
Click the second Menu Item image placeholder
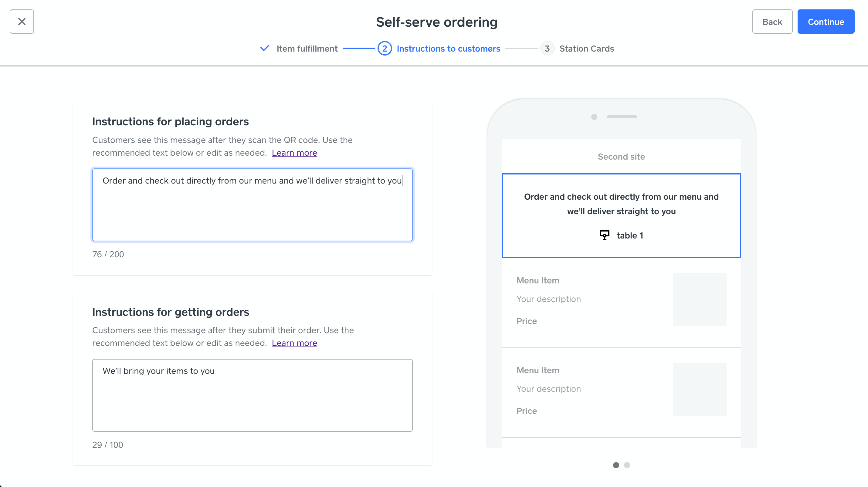click(700, 389)
